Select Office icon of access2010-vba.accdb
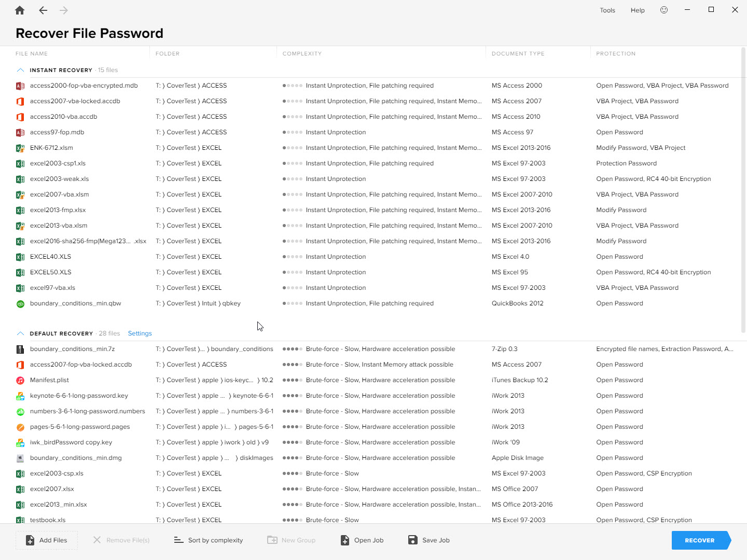Viewport: 747px width, 560px height. pos(20,117)
